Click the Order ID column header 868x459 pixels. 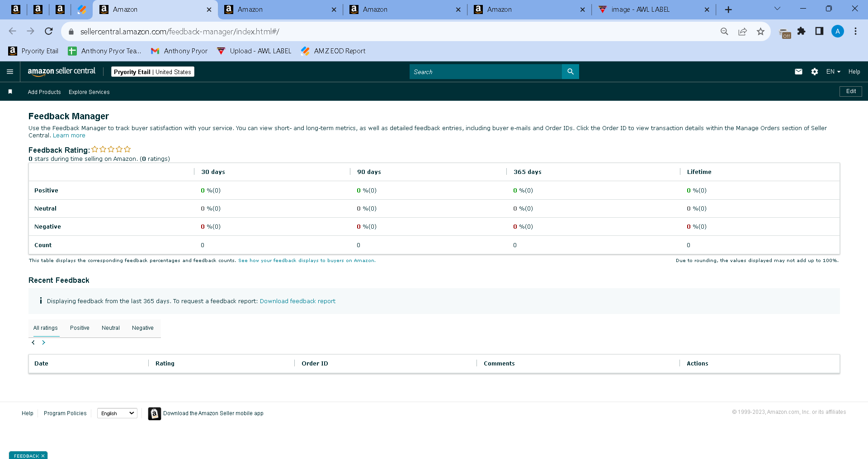315,364
